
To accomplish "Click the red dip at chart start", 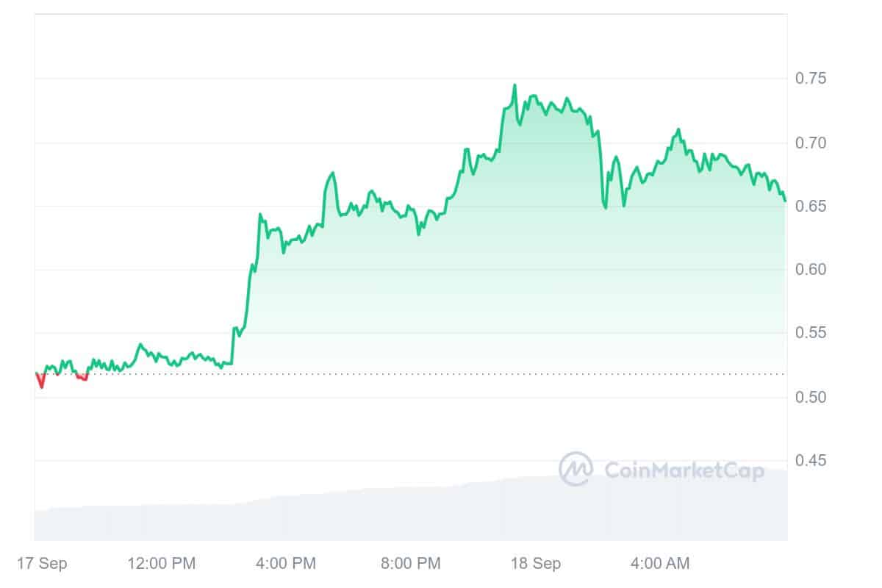I will tap(40, 381).
